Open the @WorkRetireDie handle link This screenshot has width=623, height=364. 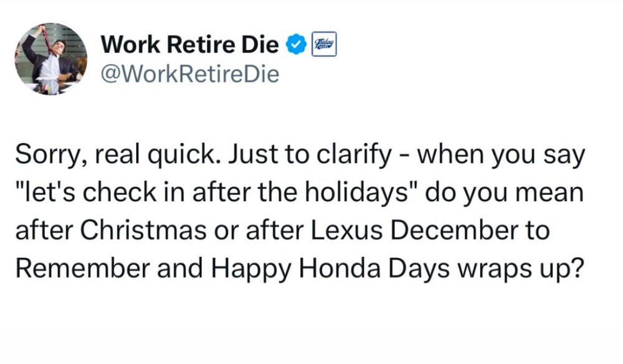190,74
